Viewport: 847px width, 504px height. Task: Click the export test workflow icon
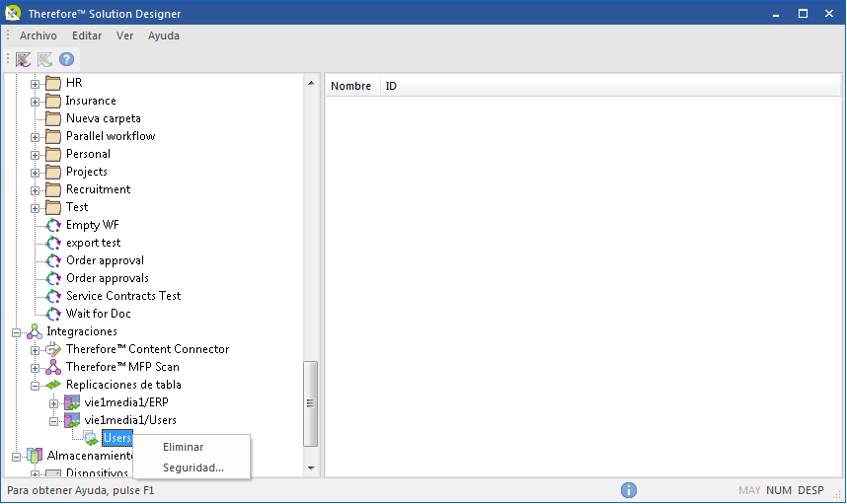53,243
